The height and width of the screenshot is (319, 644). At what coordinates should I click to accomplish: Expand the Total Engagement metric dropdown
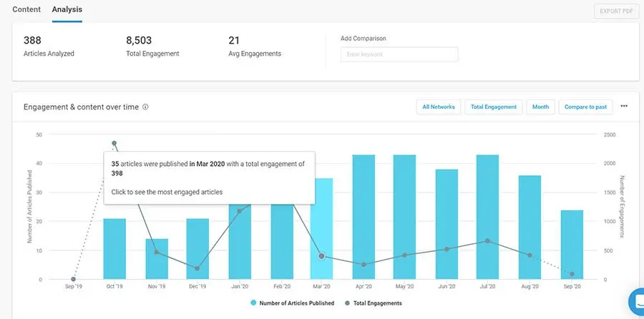pos(494,107)
